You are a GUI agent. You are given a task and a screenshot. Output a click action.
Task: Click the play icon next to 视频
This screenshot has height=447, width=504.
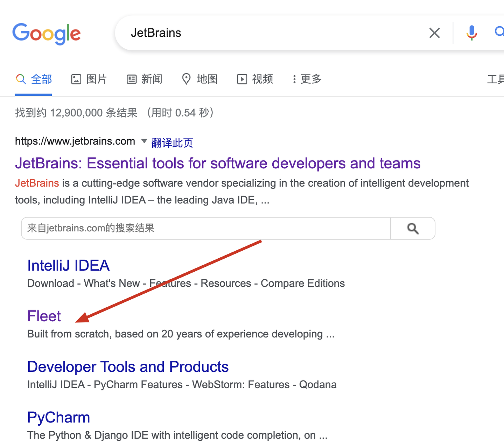(x=242, y=79)
